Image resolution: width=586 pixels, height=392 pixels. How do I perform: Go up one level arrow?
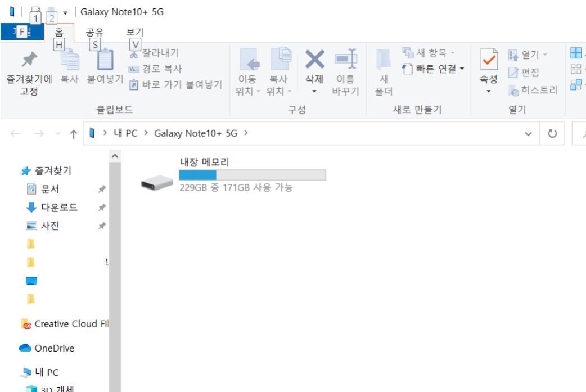[x=74, y=134]
